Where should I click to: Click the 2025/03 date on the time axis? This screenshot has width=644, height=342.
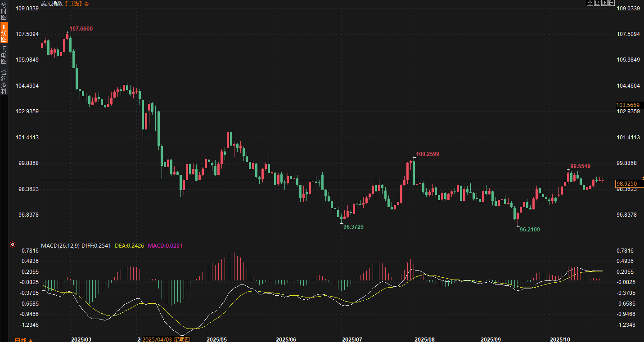click(x=81, y=339)
